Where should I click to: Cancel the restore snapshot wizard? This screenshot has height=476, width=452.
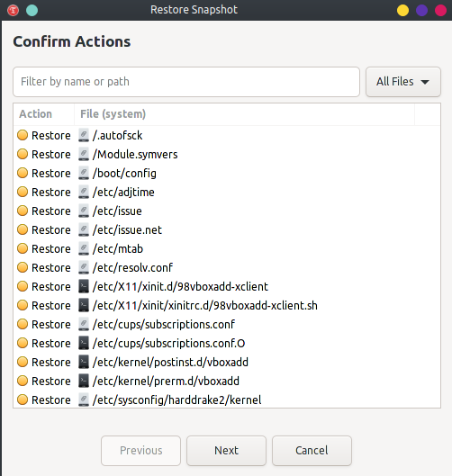(x=312, y=451)
